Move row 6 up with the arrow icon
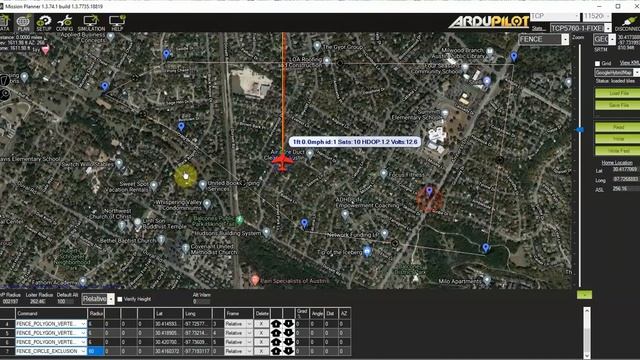The image size is (640, 360). 276,342
